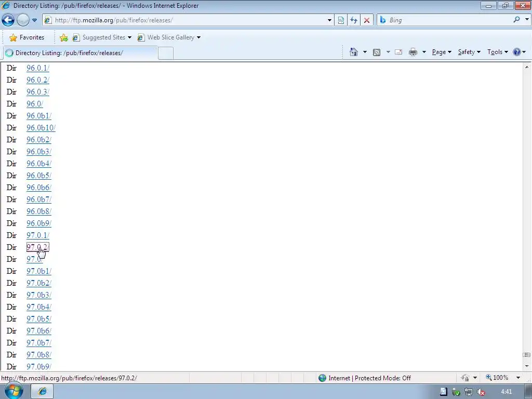This screenshot has width=532, height=399.
Task: Open the 96.0.2/ directory link
Action: coord(37,79)
